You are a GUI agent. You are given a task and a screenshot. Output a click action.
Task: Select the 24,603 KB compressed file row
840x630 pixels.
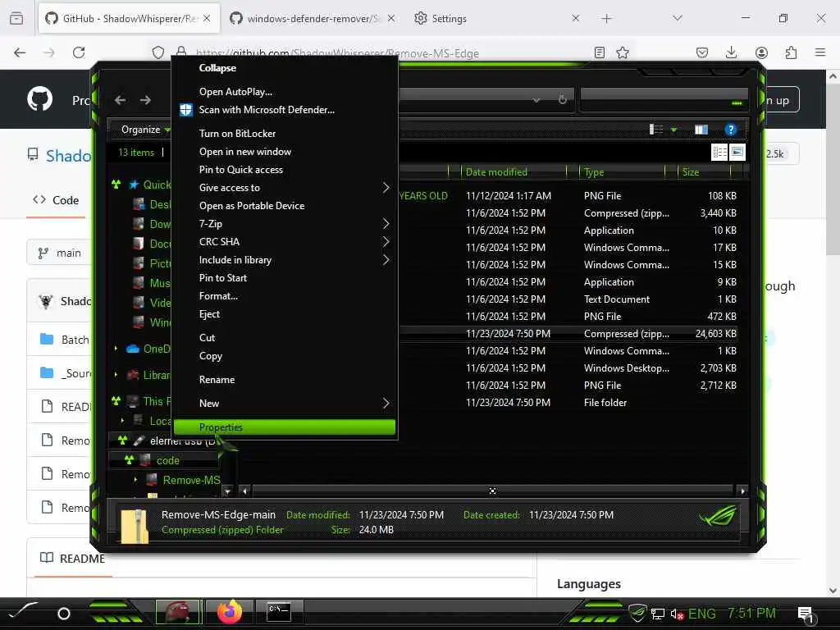pos(568,333)
